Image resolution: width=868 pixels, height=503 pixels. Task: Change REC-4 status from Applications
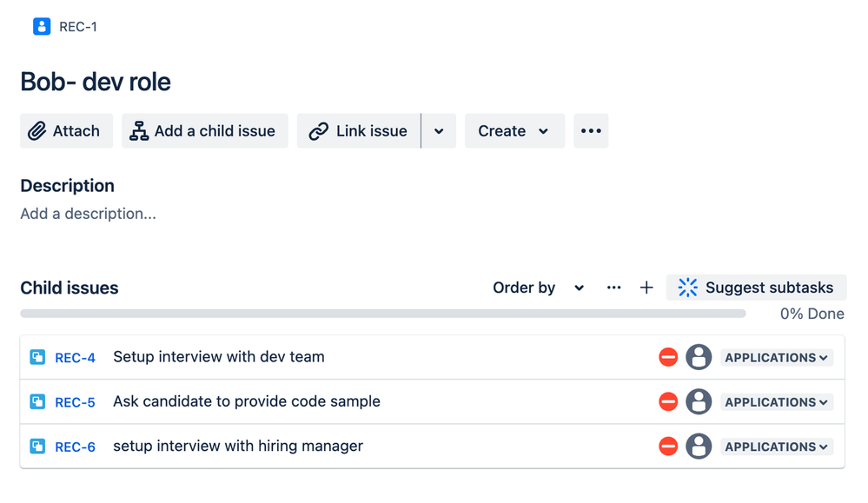point(777,357)
